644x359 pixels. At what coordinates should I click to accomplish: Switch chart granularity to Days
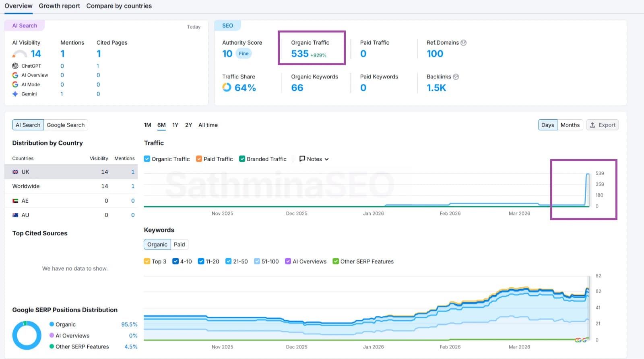coord(548,125)
